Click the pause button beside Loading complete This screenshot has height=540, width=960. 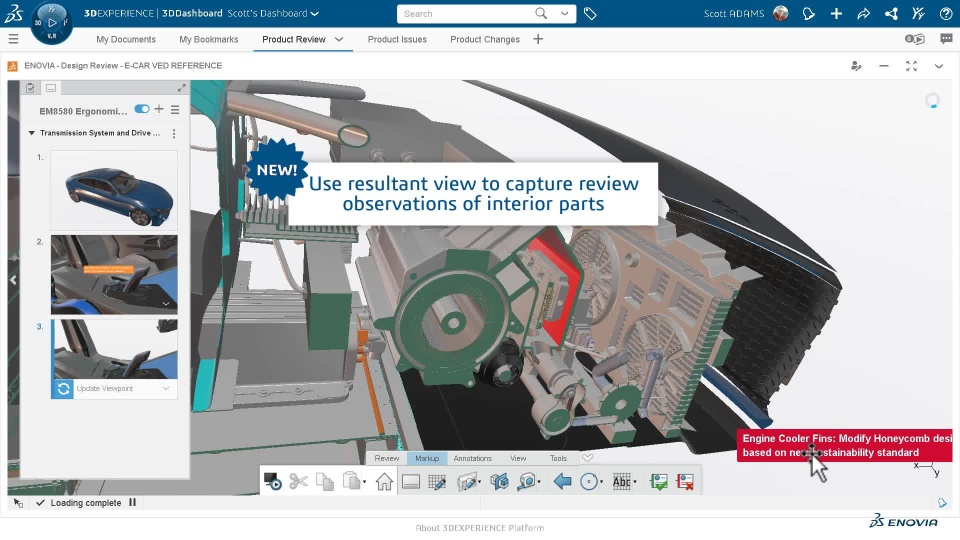click(132, 503)
